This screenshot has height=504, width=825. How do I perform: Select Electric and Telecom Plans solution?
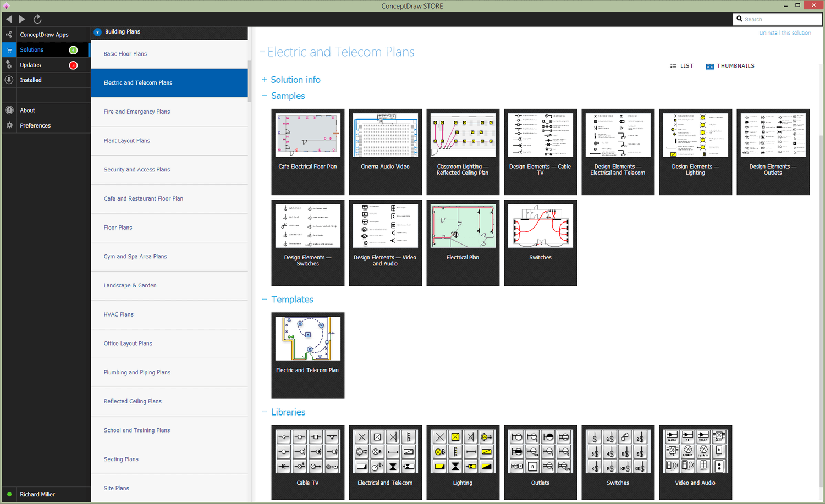tap(169, 83)
